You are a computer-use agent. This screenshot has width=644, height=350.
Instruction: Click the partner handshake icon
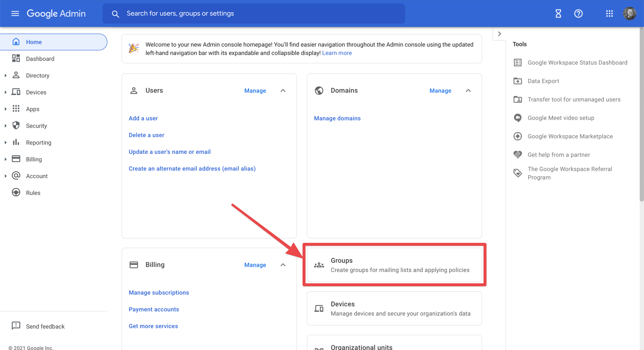[518, 155]
